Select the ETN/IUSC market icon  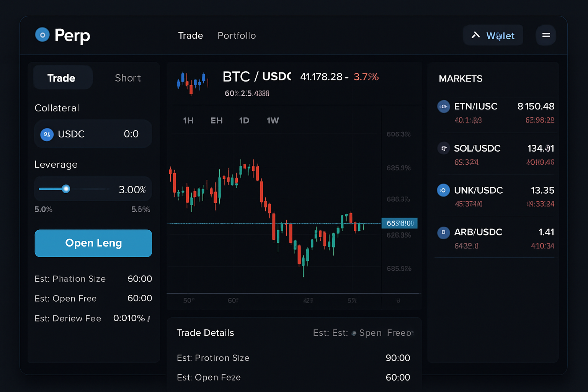coord(443,106)
